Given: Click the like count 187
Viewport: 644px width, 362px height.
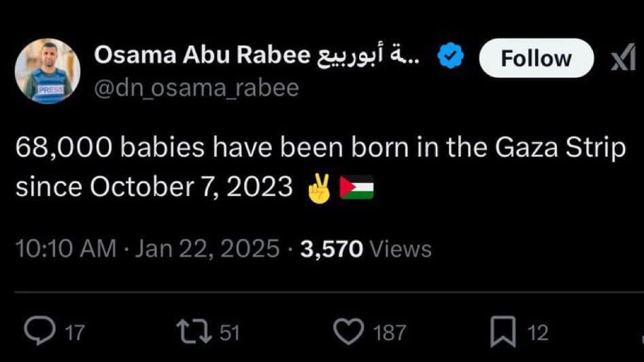Looking at the screenshot, I should 390,333.
